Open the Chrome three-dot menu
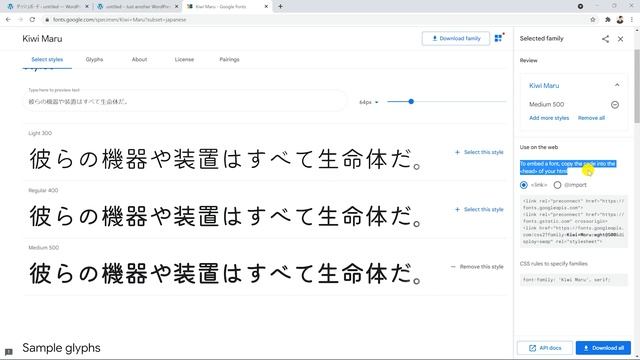 coord(632,20)
